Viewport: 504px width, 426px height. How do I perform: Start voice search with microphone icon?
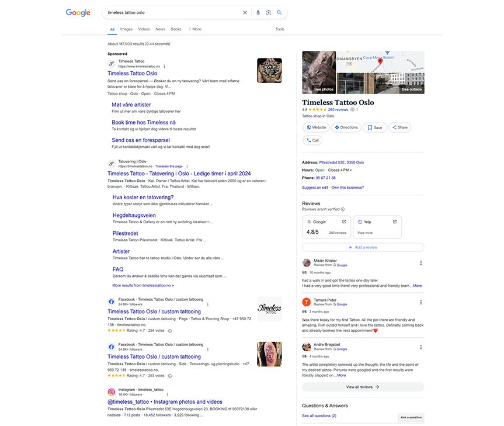tap(258, 12)
